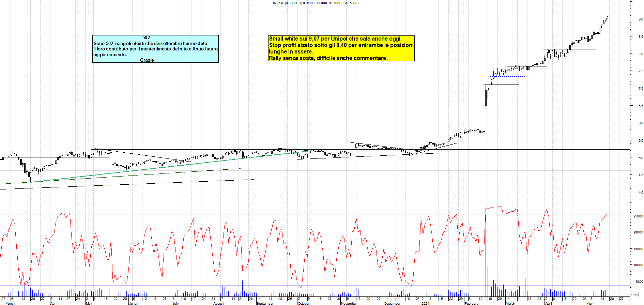Click the '502' heading in the cyan box
The image size is (644, 305).
point(146,38)
